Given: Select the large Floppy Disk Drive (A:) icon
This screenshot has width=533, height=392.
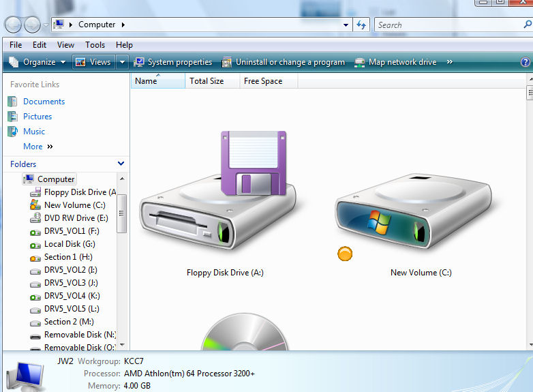Looking at the screenshot, I should pos(218,192).
